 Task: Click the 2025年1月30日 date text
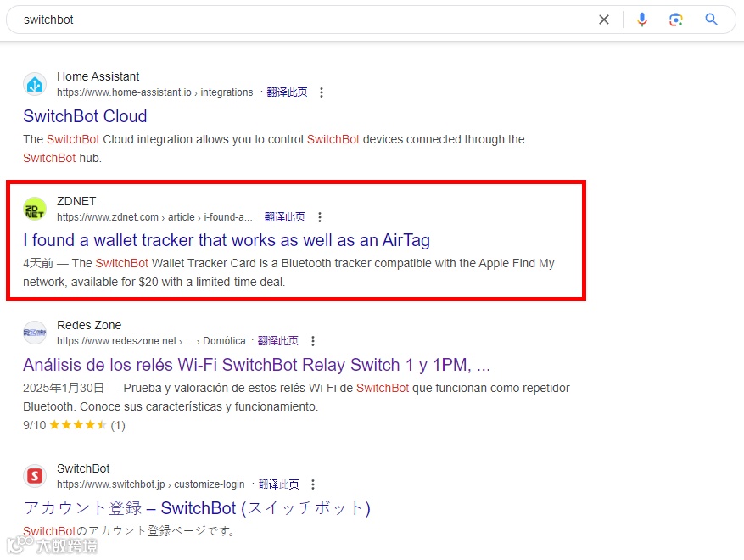(64, 389)
